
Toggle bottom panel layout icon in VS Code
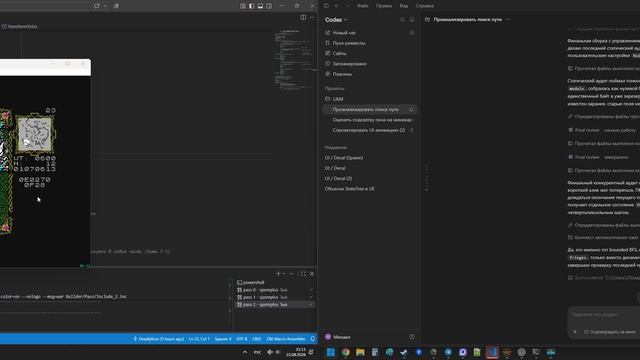[260, 6]
